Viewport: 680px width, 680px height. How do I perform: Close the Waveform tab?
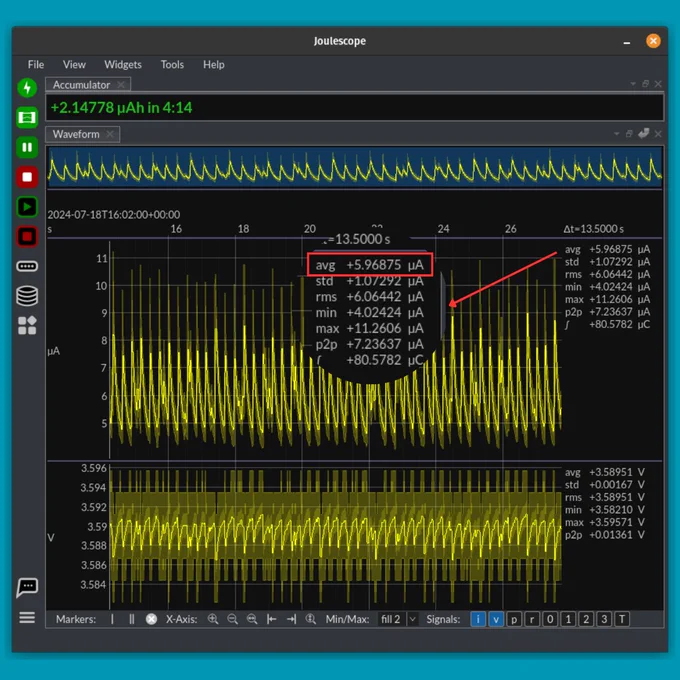110,134
